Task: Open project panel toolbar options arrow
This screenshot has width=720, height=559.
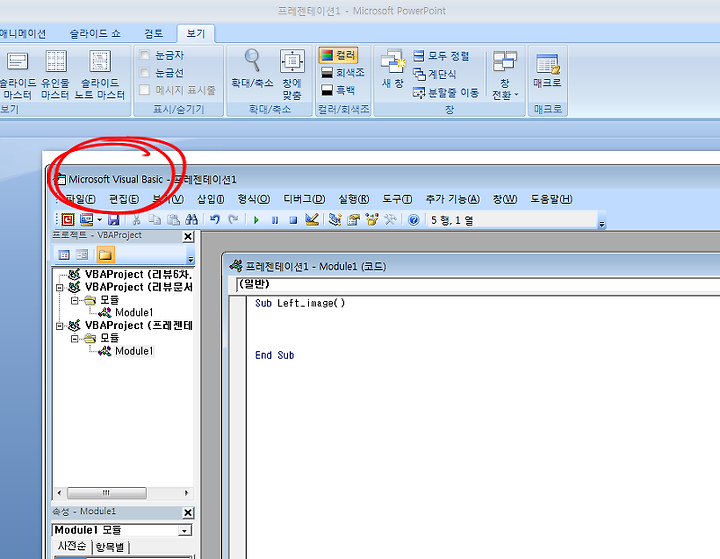Action: [x=191, y=259]
